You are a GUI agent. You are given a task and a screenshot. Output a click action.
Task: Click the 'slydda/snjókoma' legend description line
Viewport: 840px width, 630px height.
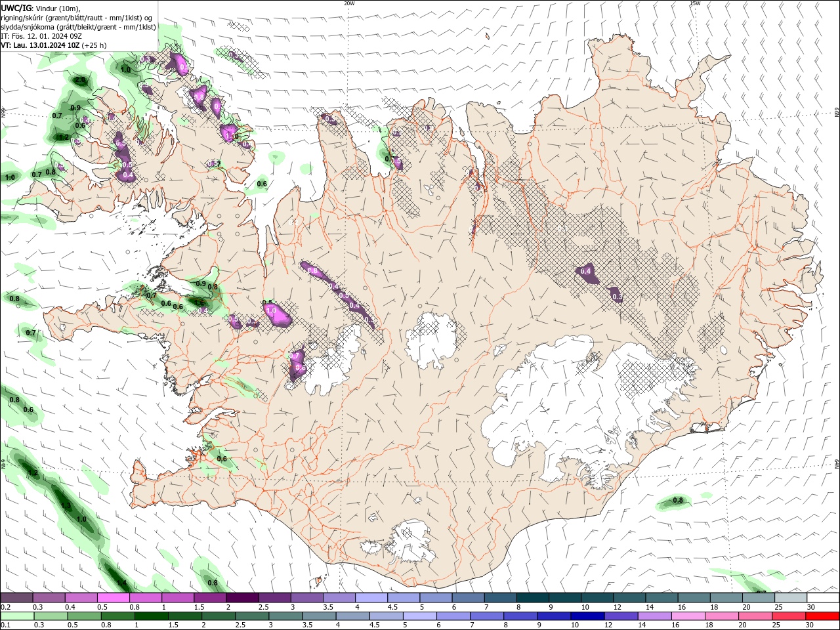pos(78,27)
